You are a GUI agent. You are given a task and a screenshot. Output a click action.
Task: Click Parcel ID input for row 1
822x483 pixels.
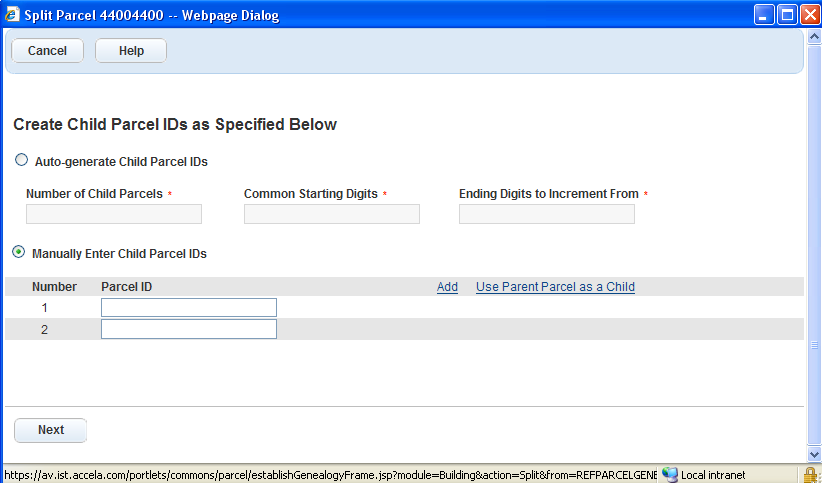point(189,308)
